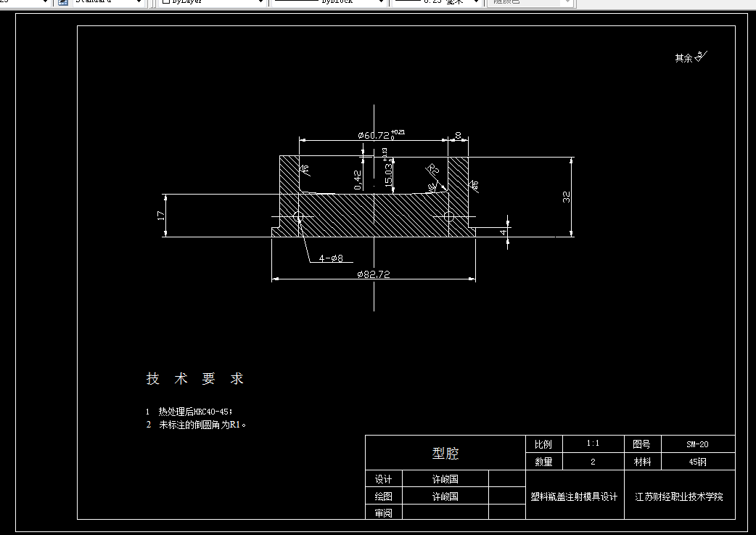Screen dimensions: 756x535
Task: Select 许峻国 in the 绘图 row
Action: pos(445,496)
